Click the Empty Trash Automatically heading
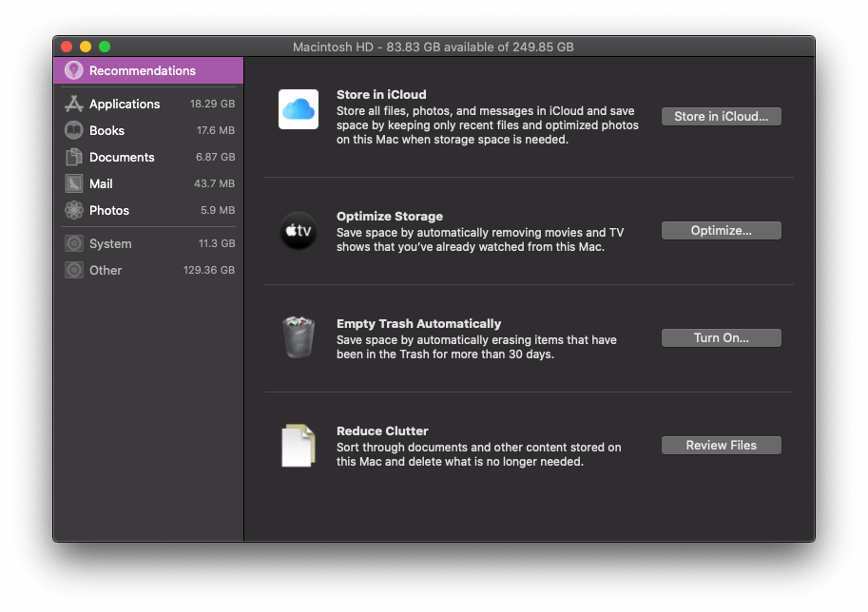 [x=418, y=323]
